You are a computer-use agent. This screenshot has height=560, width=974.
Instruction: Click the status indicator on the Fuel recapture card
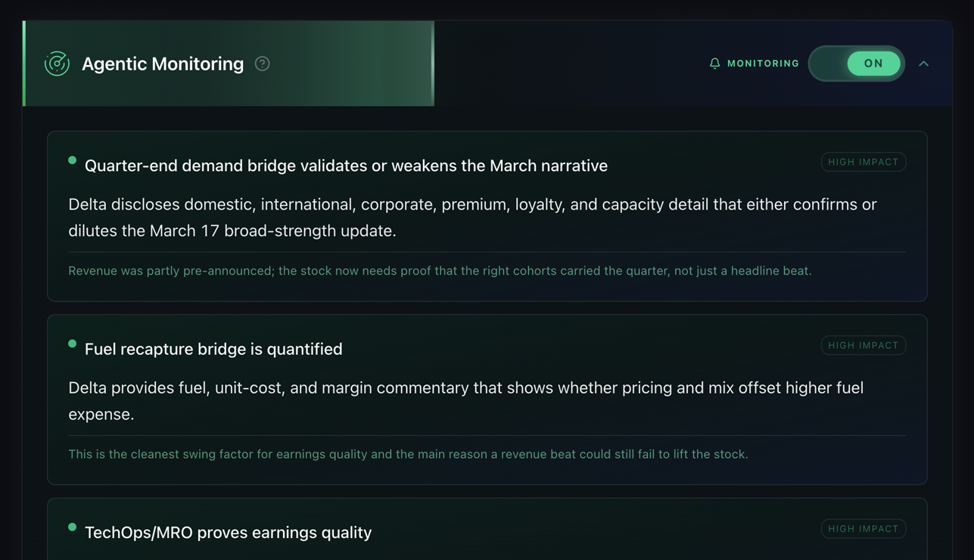(72, 343)
